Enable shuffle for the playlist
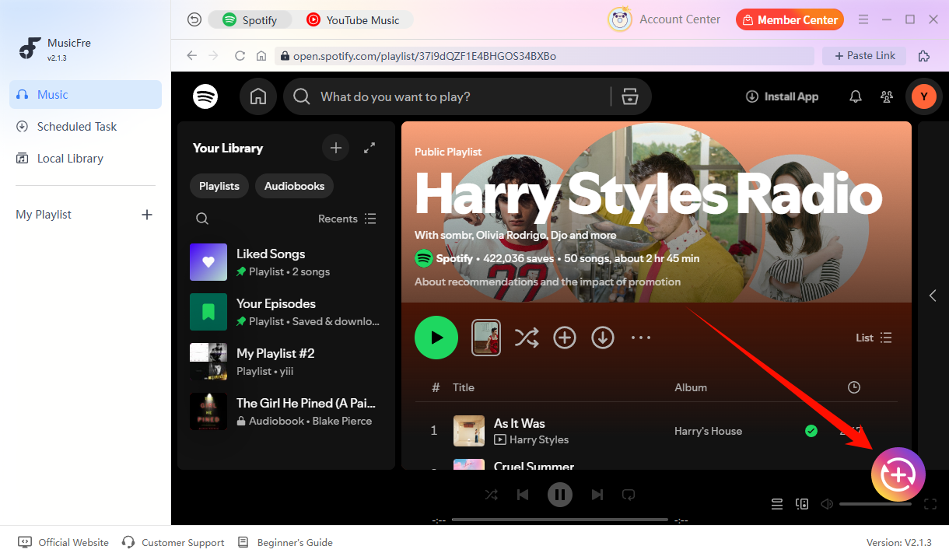This screenshot has width=949, height=560. pos(526,338)
